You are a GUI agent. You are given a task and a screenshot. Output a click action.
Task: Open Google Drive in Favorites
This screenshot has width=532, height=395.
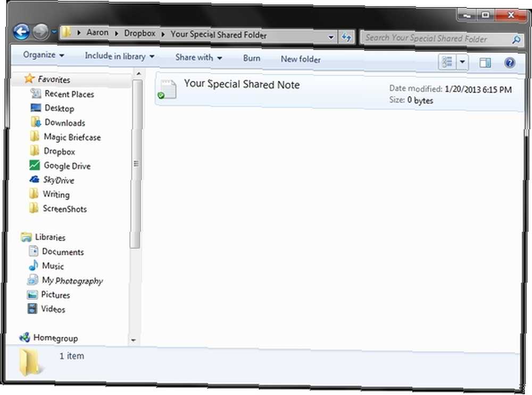pos(67,166)
